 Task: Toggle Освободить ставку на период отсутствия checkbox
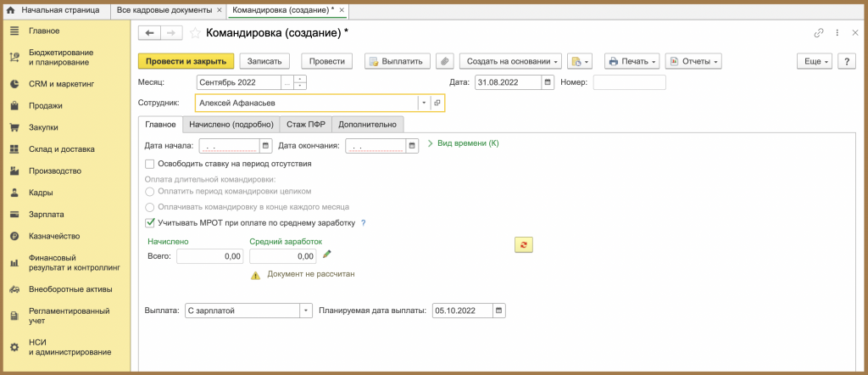click(x=149, y=164)
